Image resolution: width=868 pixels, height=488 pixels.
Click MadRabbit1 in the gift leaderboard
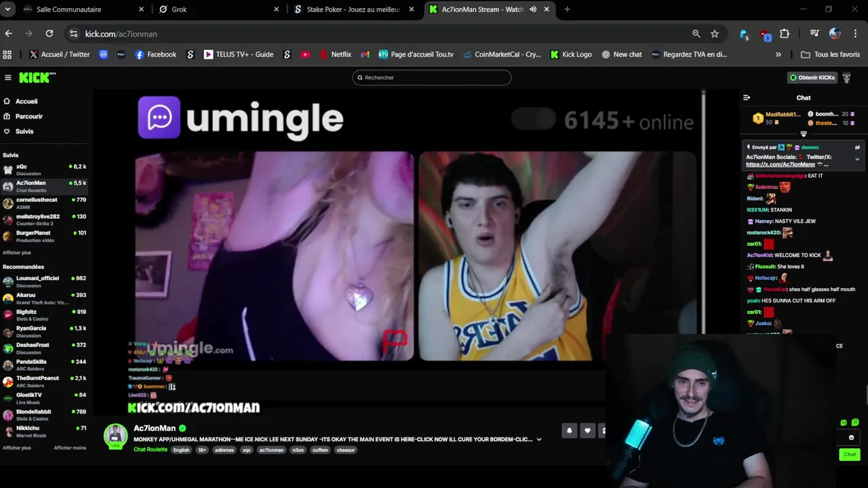coord(783,115)
